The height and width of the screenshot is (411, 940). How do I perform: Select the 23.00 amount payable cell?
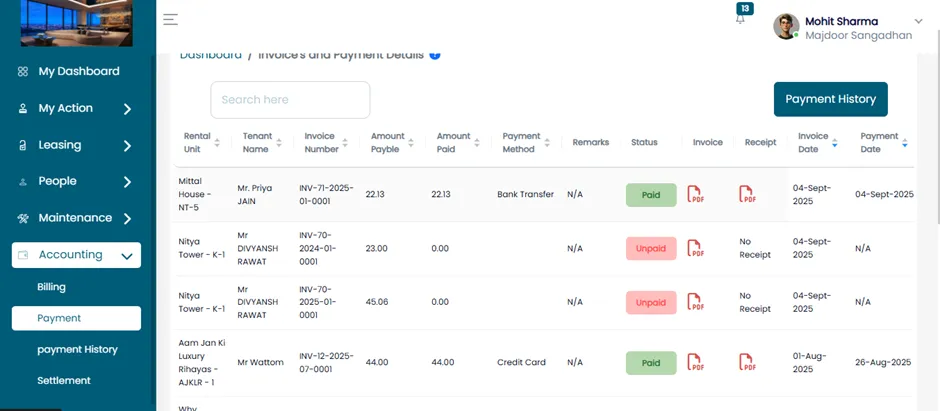[376, 248]
